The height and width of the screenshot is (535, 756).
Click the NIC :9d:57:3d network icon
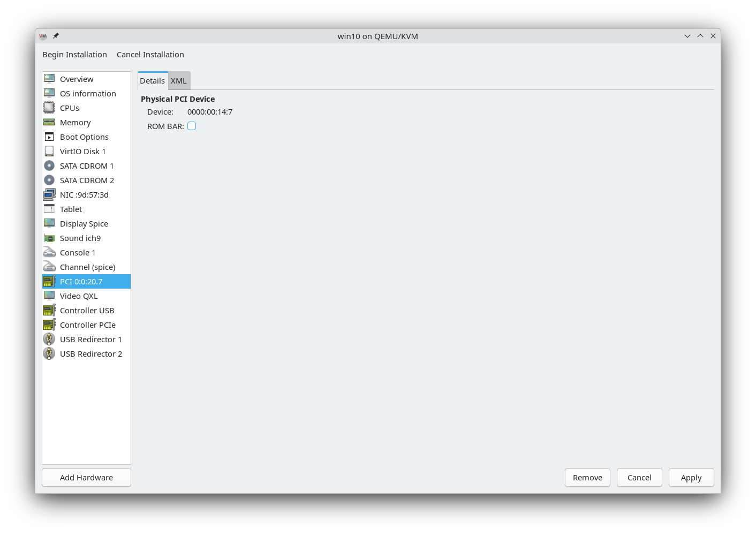[49, 195]
